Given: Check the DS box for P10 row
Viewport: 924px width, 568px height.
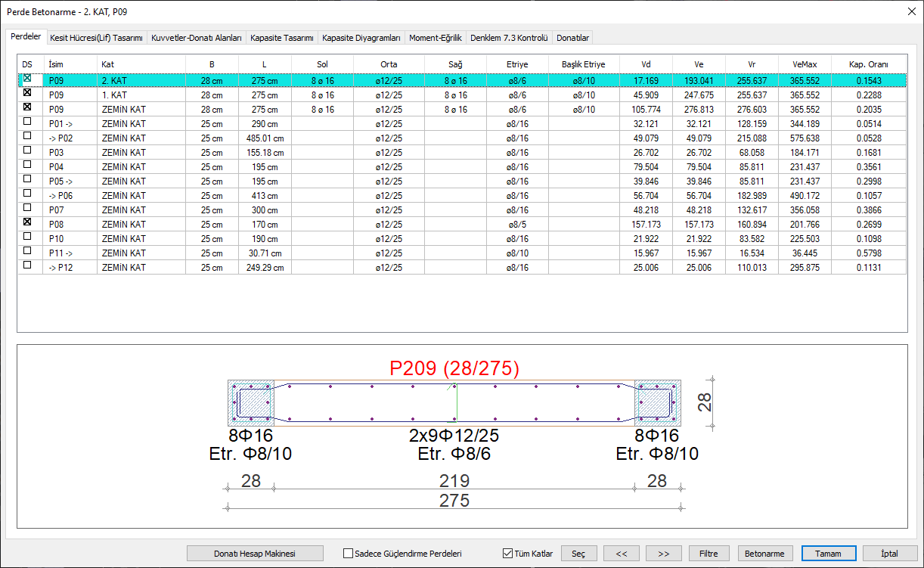Looking at the screenshot, I should tap(27, 236).
